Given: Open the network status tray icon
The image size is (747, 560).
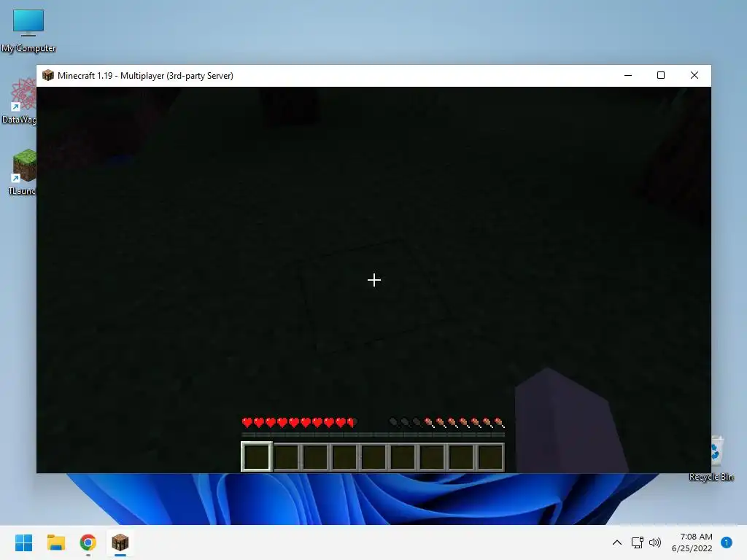Looking at the screenshot, I should point(637,542).
